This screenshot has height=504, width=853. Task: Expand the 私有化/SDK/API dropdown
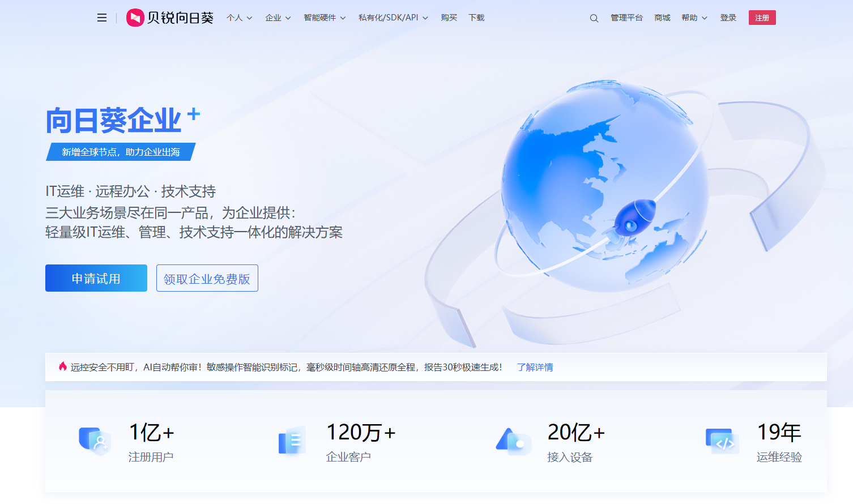click(x=393, y=18)
